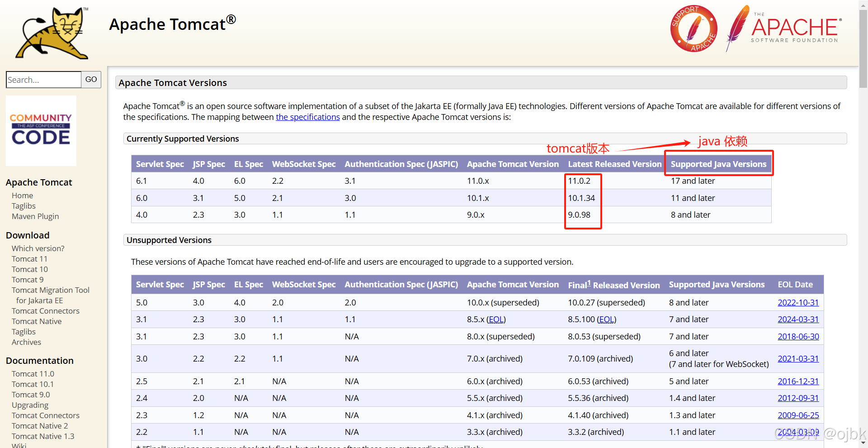This screenshot has height=448, width=868.
Task: Open Tomcat 9 download link
Action: pyautogui.click(x=28, y=280)
